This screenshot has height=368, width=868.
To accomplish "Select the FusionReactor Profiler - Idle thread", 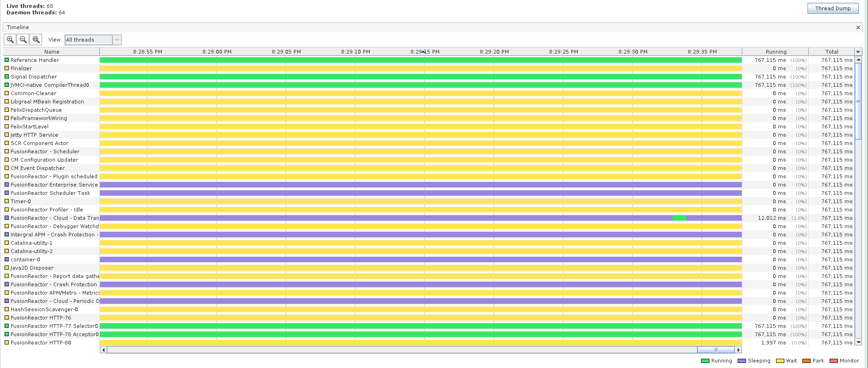I will pyautogui.click(x=47, y=210).
